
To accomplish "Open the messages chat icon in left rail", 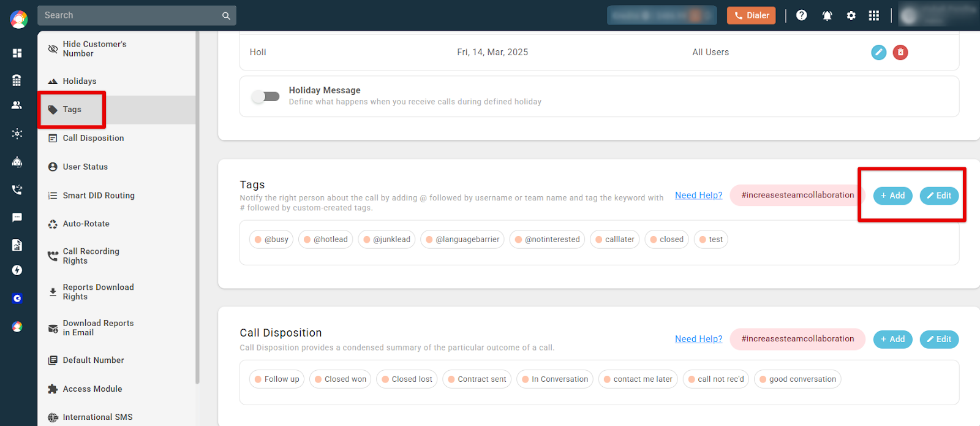I will pos(17,218).
